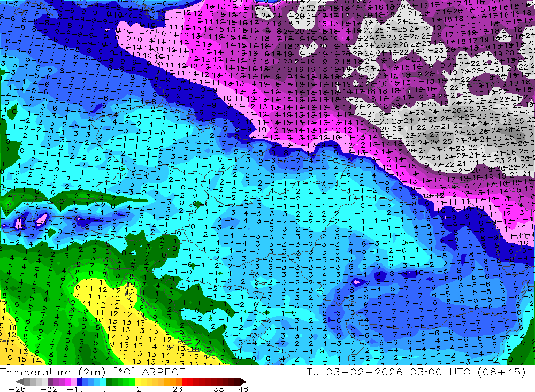Click the '-22' legend value
Screen dimensions: 535x392
pos(49,389)
